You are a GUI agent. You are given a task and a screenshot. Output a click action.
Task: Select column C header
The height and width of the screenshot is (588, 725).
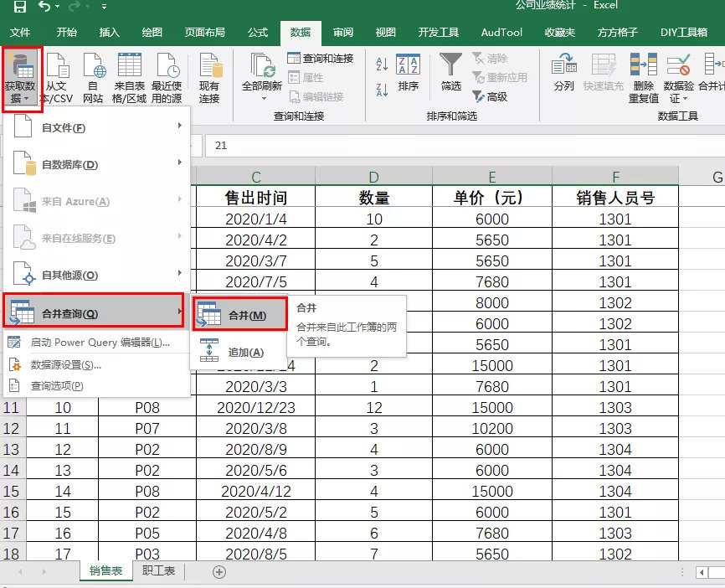[x=255, y=176]
